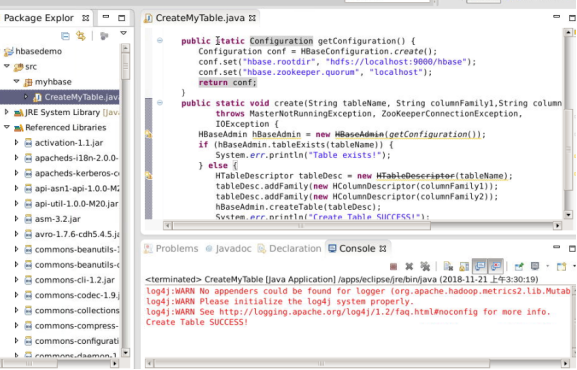Click the focus on active task icon
Image resolution: width=577 pixels, height=370 pixels.
(x=104, y=36)
